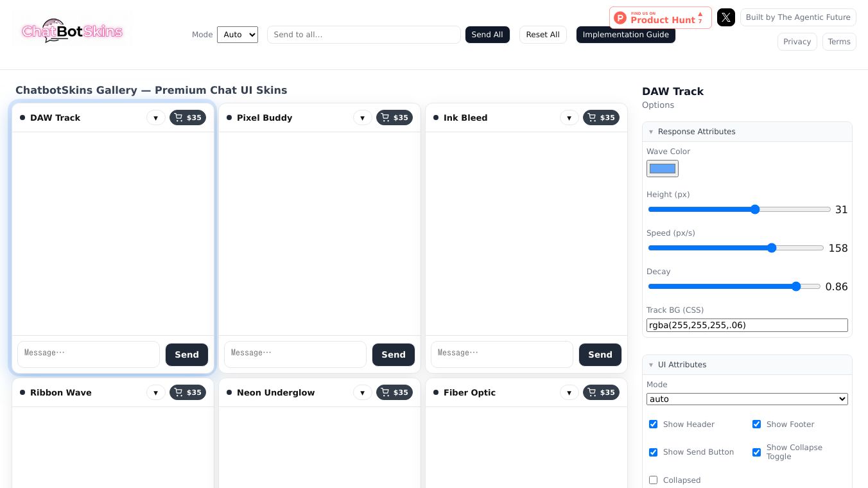868x488 pixels.
Task: Open the top Mode dropdown set to Auto
Action: pos(238,35)
